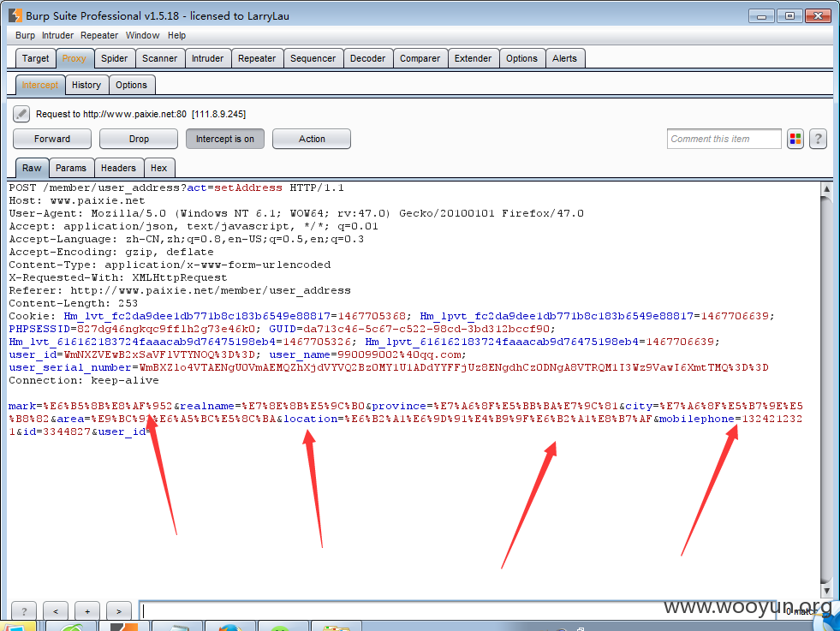Switch to the Spider tab
Screen dimensions: 840x631
114,58
